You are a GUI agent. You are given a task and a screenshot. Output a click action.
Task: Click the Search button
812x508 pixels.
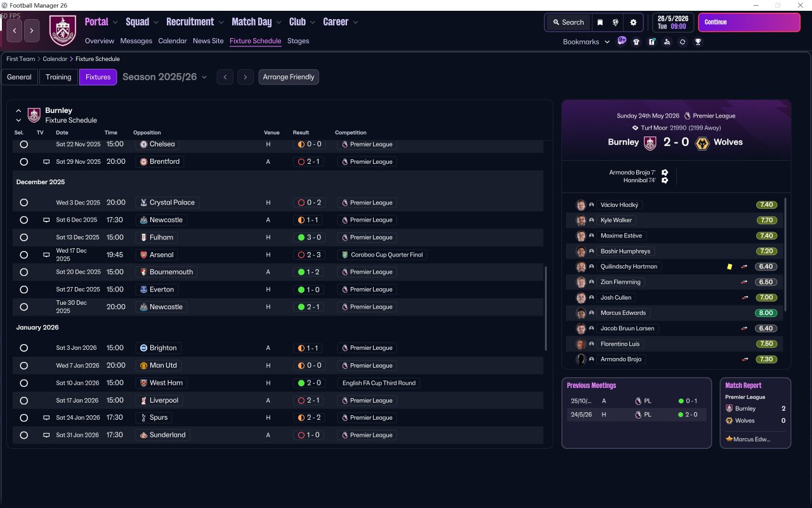[568, 22]
